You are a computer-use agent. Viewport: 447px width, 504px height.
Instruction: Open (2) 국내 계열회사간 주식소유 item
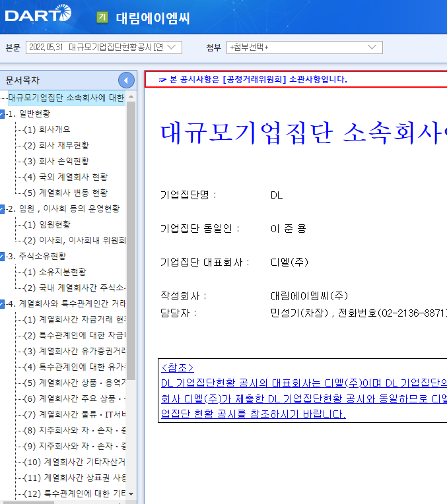[x=75, y=288]
